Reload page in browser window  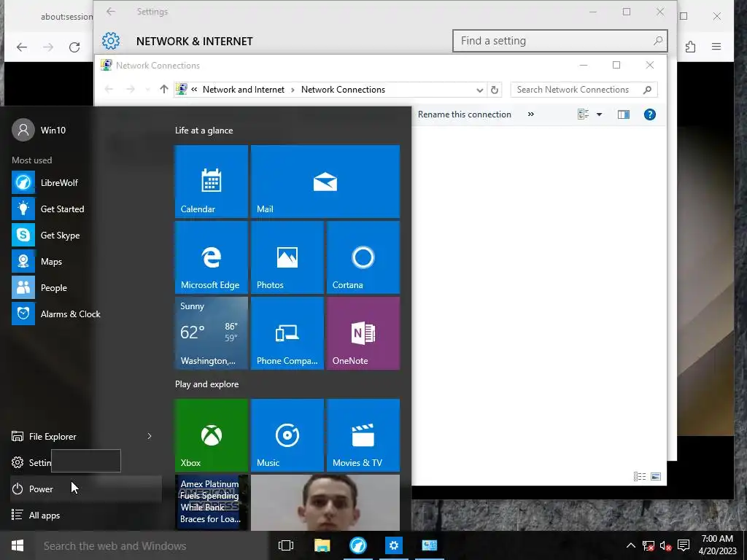coord(74,47)
